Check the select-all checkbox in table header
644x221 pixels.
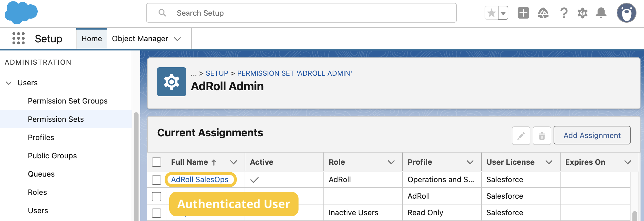pyautogui.click(x=157, y=162)
